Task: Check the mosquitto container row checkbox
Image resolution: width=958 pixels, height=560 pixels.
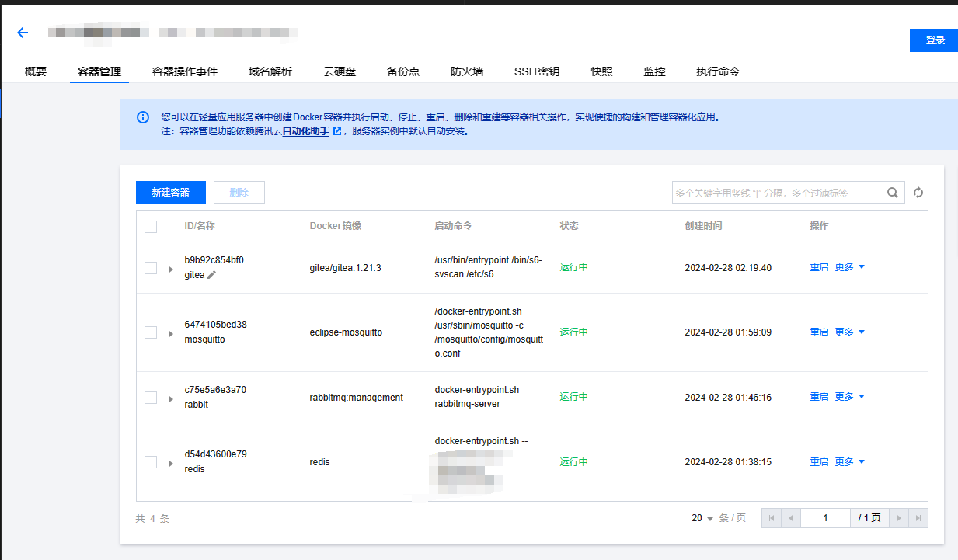Action: point(151,332)
